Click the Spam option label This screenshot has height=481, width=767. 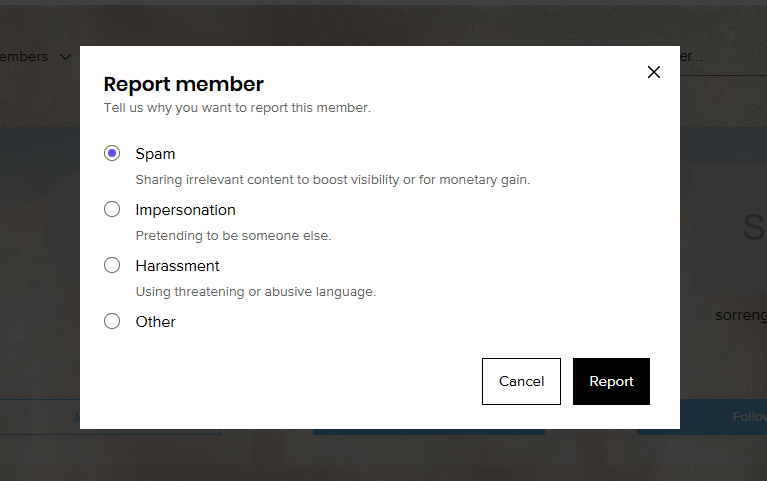click(x=155, y=154)
